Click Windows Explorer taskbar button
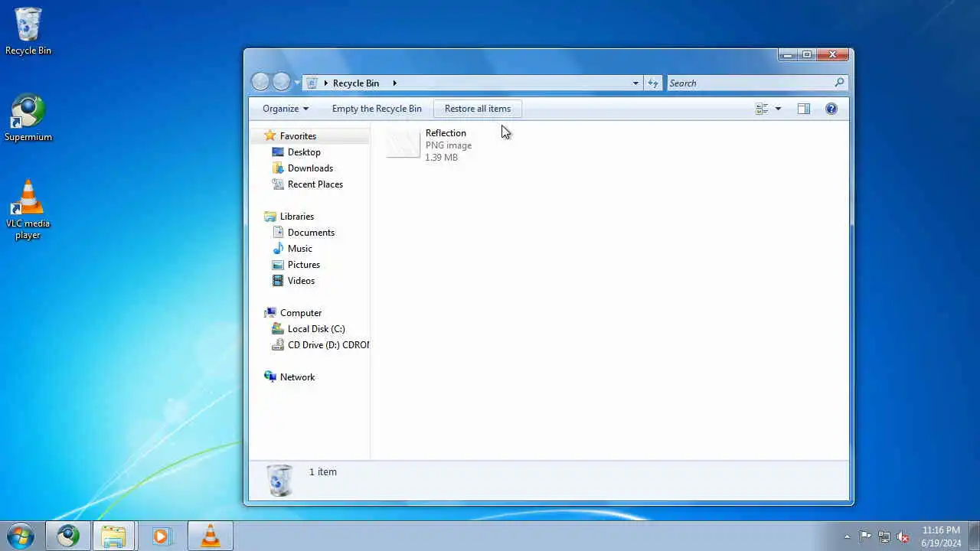Viewport: 980px width, 551px height. [x=113, y=536]
